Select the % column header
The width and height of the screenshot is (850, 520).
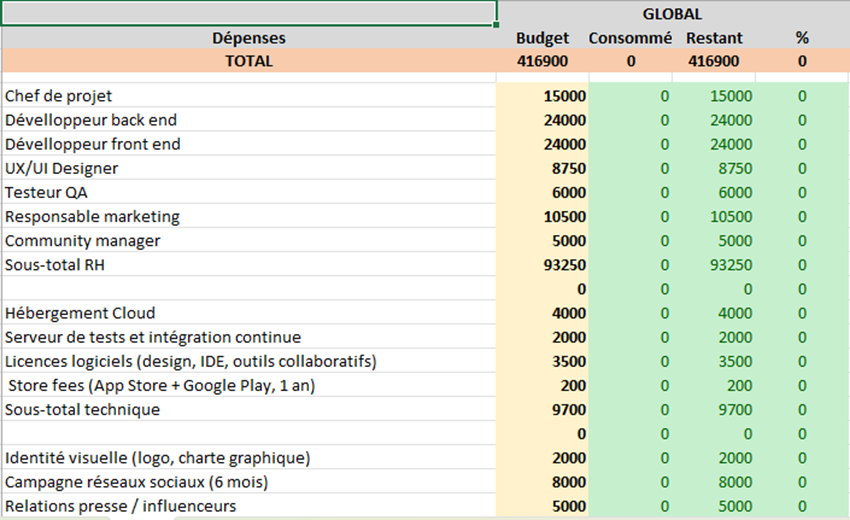801,38
